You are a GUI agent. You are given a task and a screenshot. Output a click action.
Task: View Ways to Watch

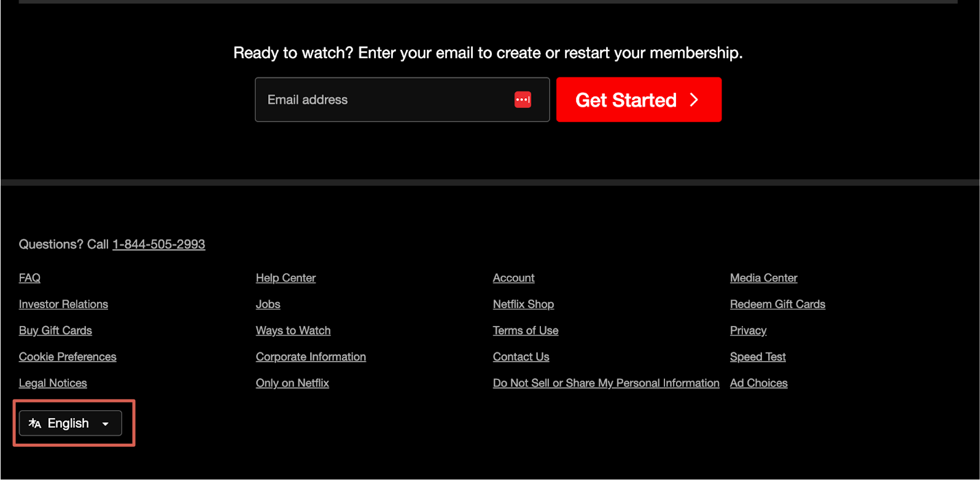pyautogui.click(x=293, y=331)
